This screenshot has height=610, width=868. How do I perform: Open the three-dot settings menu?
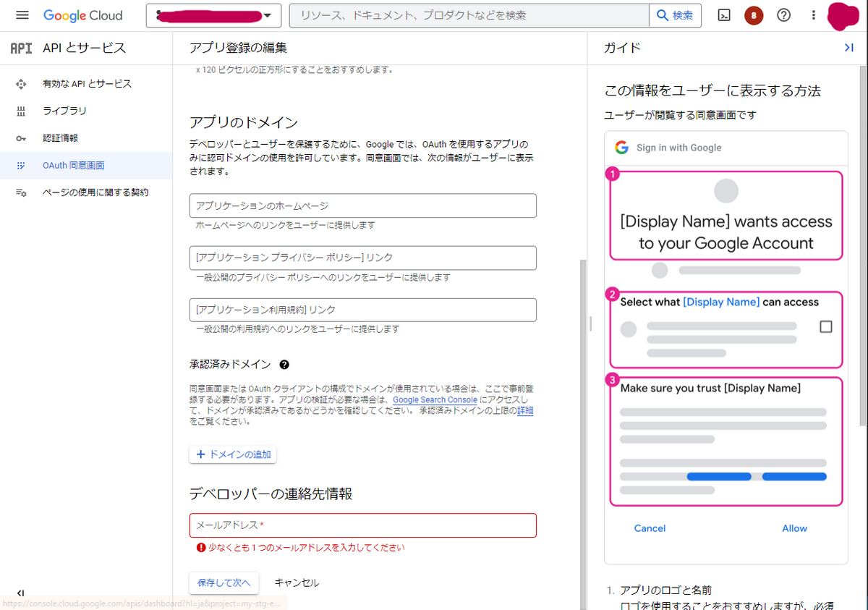click(x=814, y=15)
